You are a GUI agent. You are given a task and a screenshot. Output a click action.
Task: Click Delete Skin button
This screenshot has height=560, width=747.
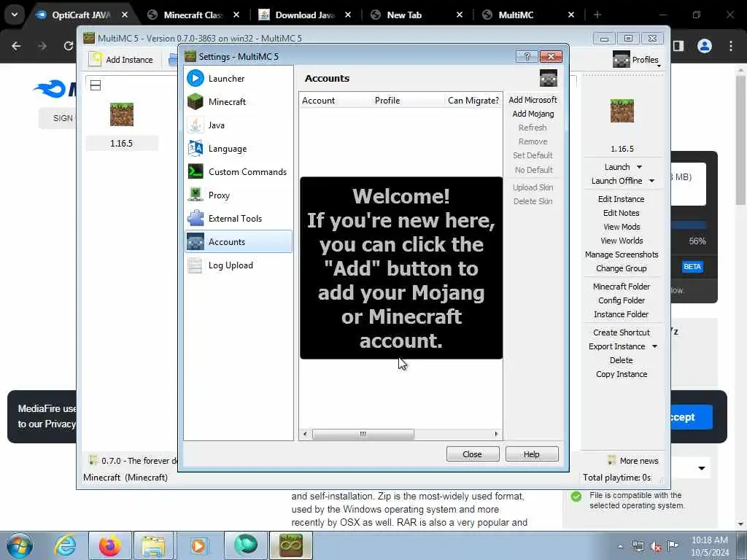click(533, 201)
